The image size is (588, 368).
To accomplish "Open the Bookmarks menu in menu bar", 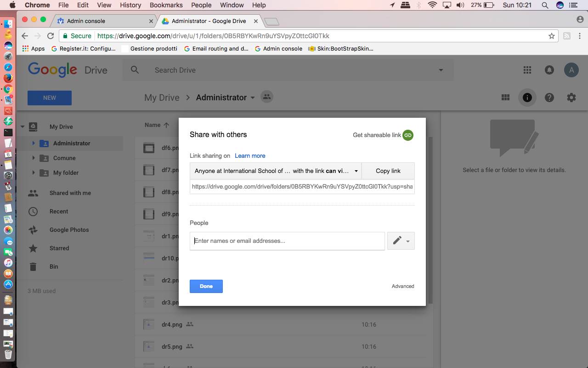I will click(166, 5).
